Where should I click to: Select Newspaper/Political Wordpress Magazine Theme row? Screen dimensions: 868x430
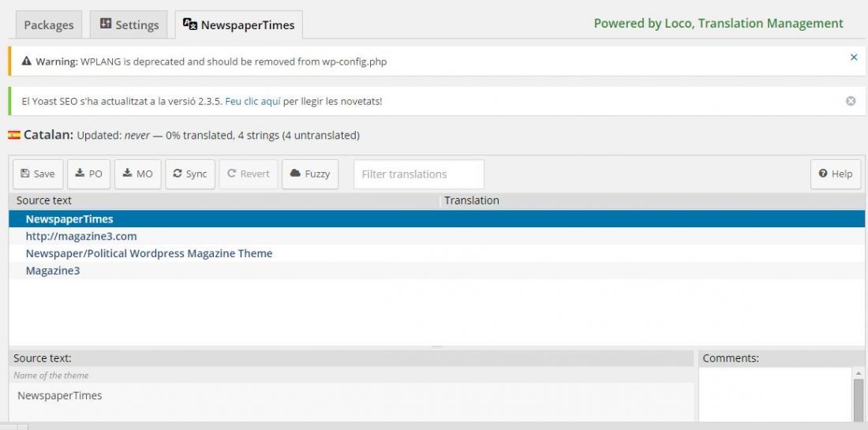[437, 253]
